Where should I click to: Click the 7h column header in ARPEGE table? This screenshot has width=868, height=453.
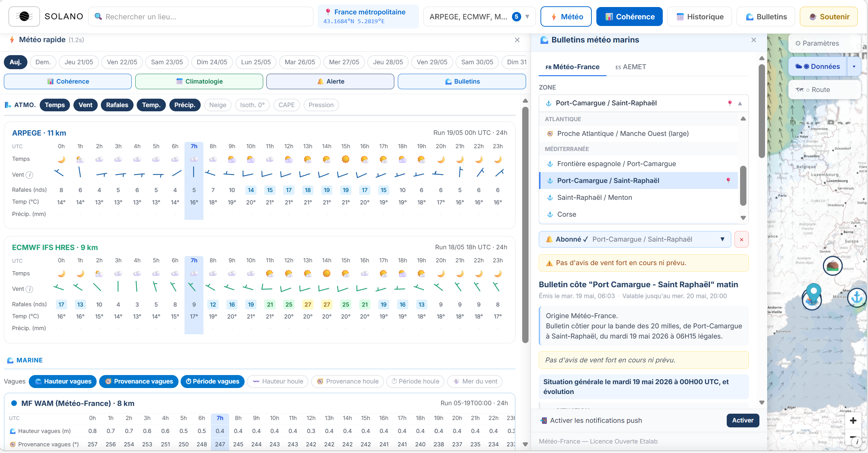[194, 146]
